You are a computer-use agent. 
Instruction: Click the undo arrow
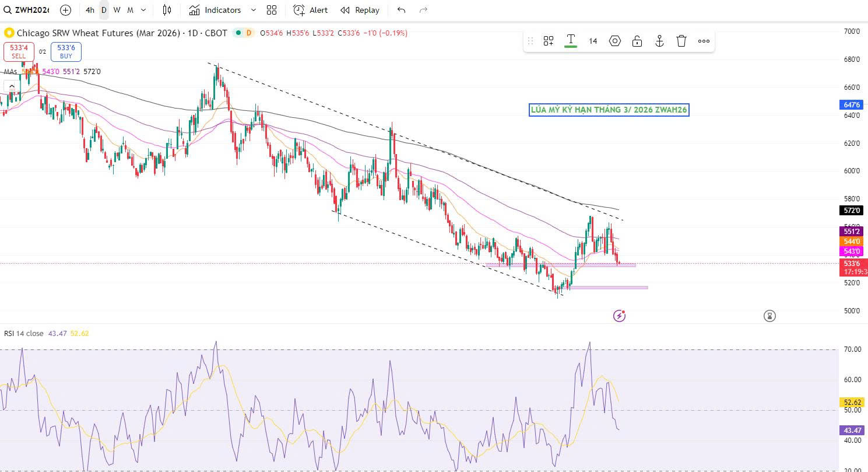(x=401, y=10)
